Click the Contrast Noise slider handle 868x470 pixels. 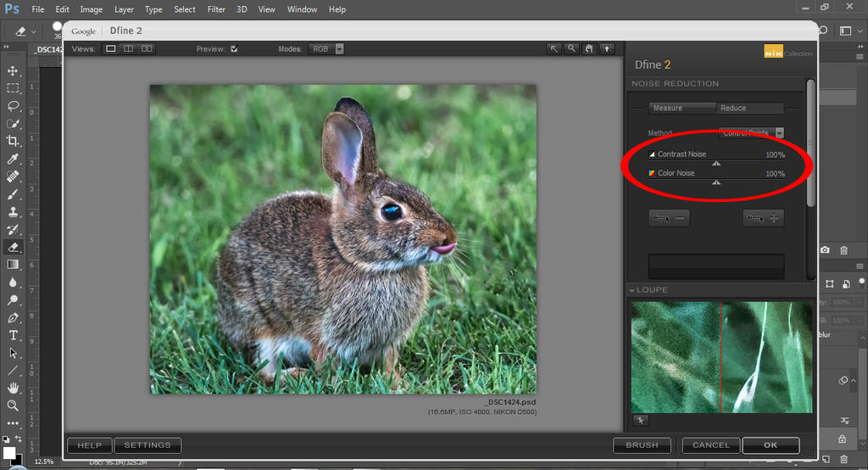tap(716, 163)
